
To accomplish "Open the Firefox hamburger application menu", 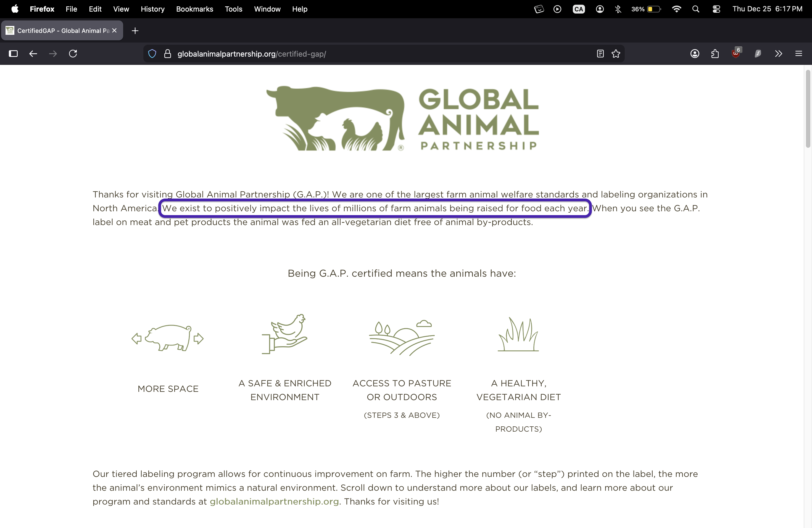I will 798,54.
